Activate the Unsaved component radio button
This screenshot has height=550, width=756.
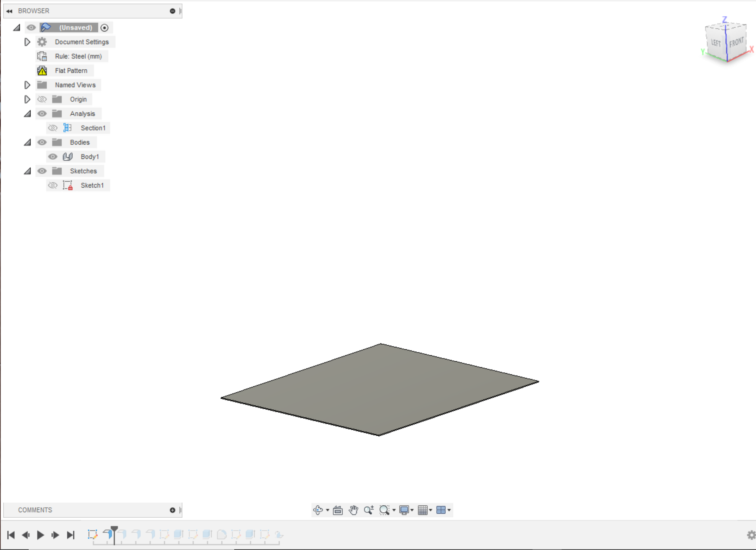tap(105, 27)
